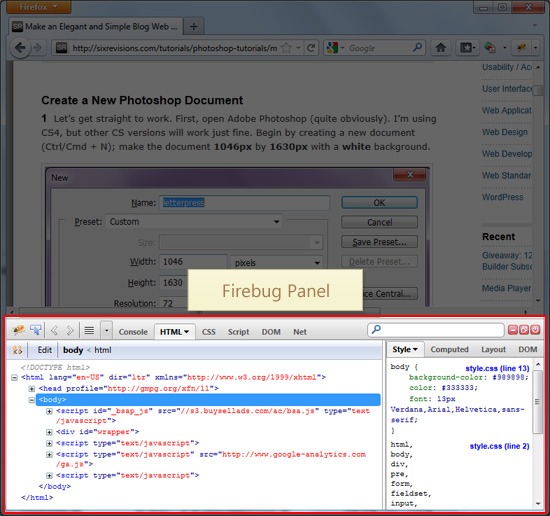Open the command line lines icon

[89, 330]
